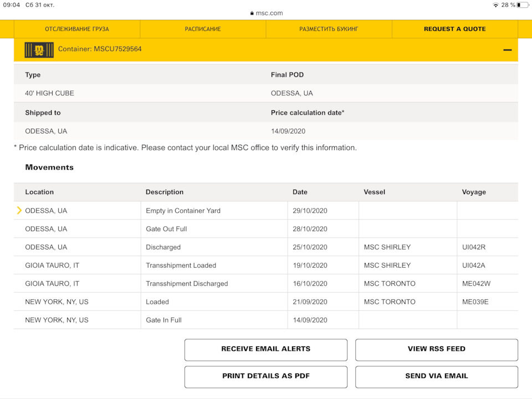The image size is (532, 399).
Task: Click the Voyage column header
Action: coord(474,192)
